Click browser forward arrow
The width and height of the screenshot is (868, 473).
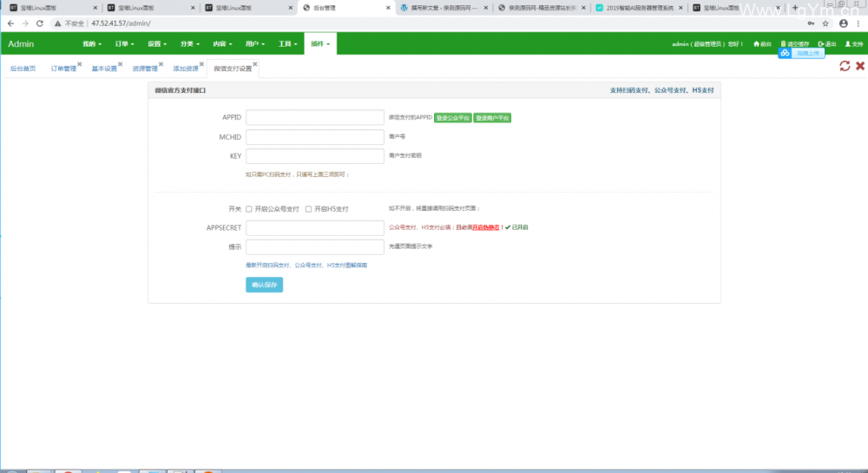pyautogui.click(x=25, y=23)
